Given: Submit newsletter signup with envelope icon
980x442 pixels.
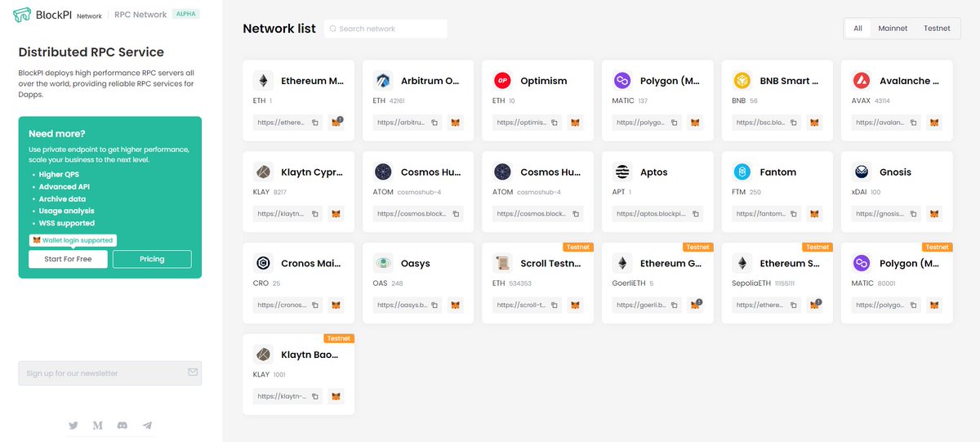Looking at the screenshot, I should (193, 373).
